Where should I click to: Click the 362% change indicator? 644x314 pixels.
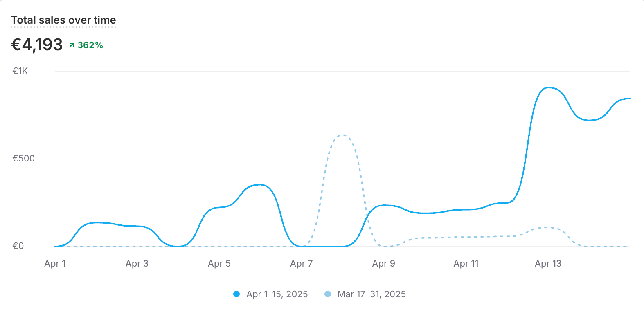90,45
